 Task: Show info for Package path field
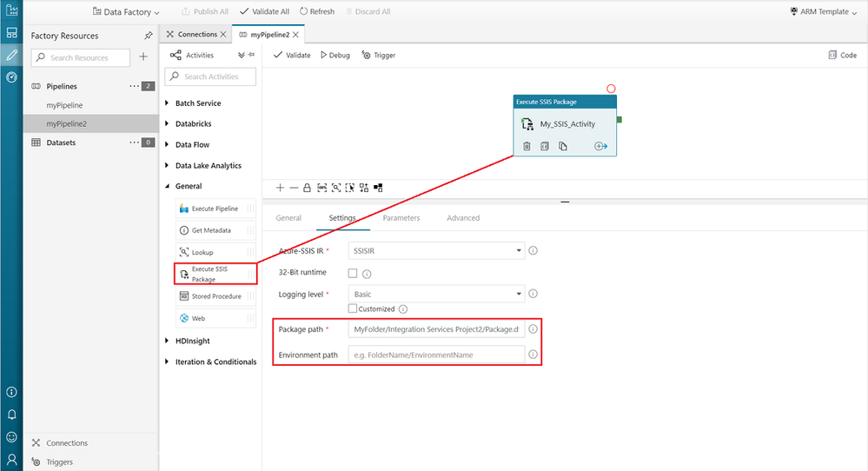point(533,328)
